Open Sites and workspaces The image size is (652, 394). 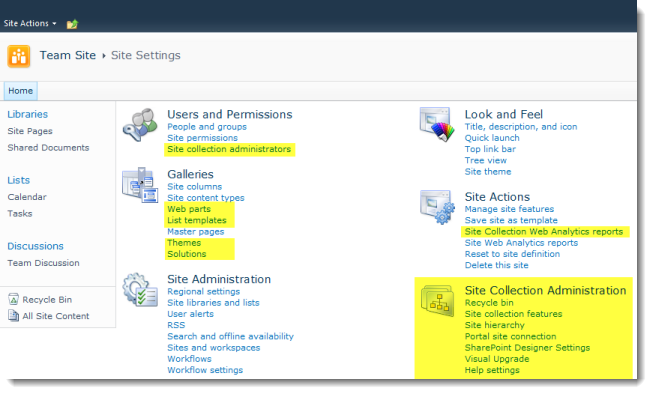(x=214, y=347)
